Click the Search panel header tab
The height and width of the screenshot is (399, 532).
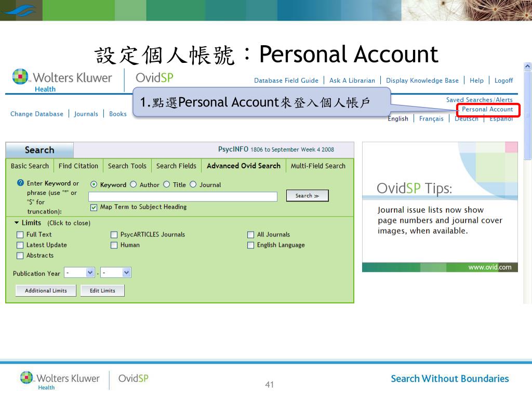point(39,150)
